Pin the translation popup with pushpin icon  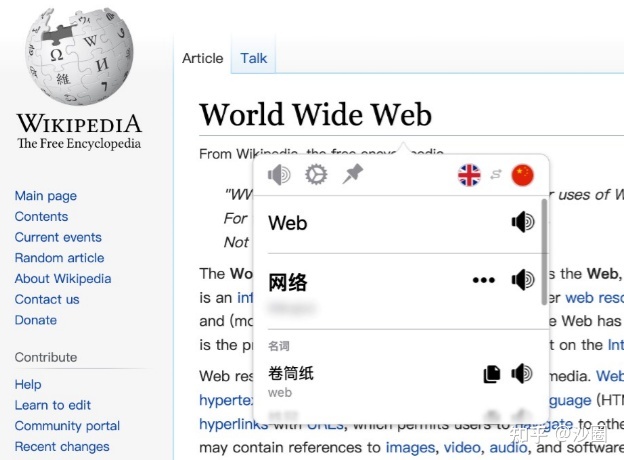pos(353,174)
